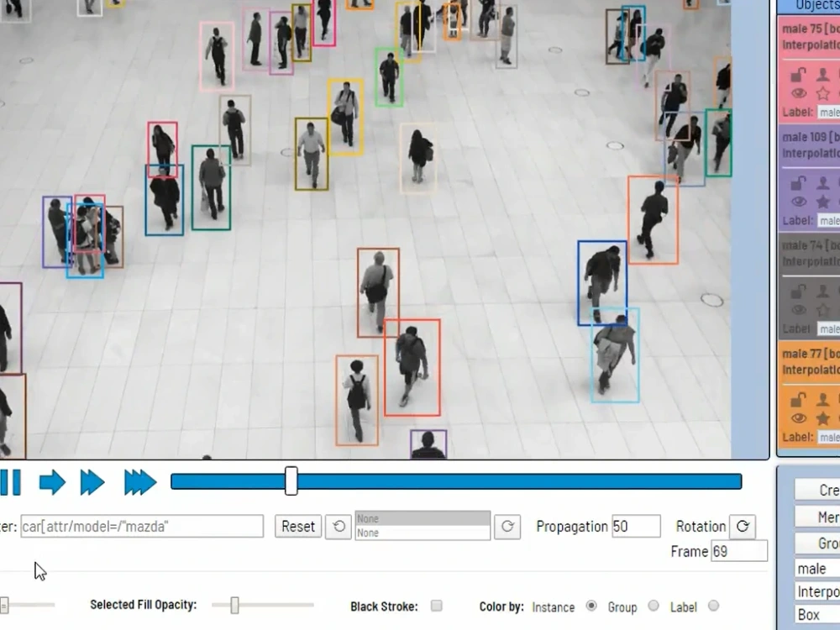Select dark blue box around striding man

click(x=602, y=283)
